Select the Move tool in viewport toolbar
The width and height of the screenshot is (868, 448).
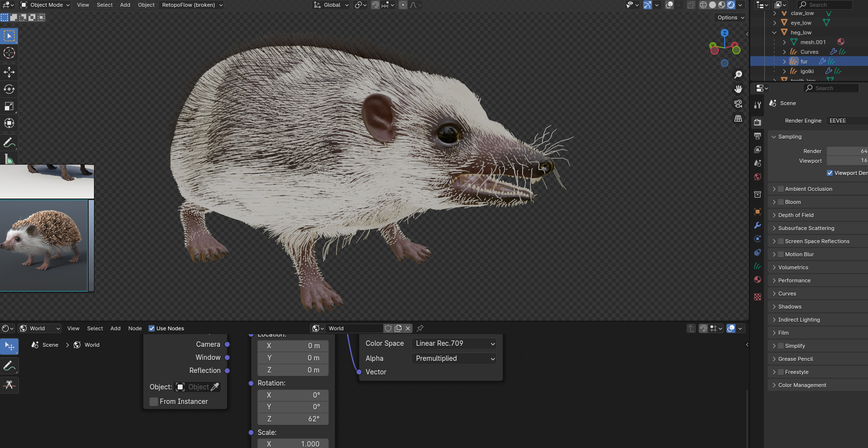tap(9, 72)
